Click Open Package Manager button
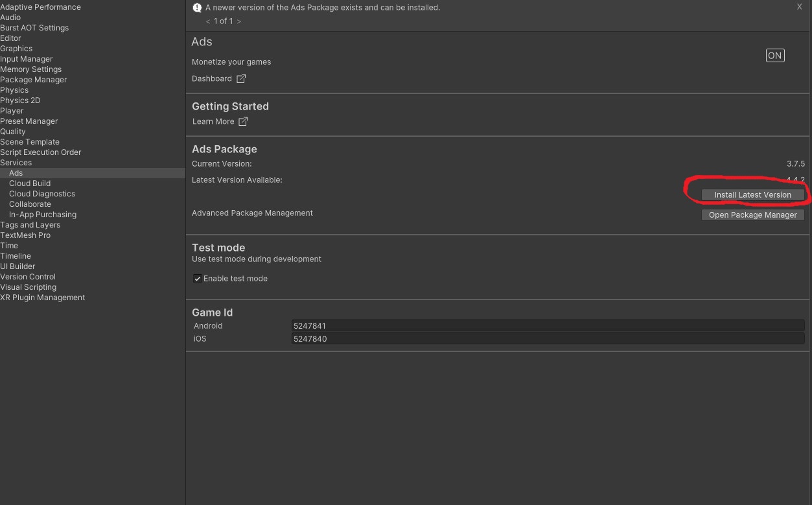 pyautogui.click(x=753, y=215)
